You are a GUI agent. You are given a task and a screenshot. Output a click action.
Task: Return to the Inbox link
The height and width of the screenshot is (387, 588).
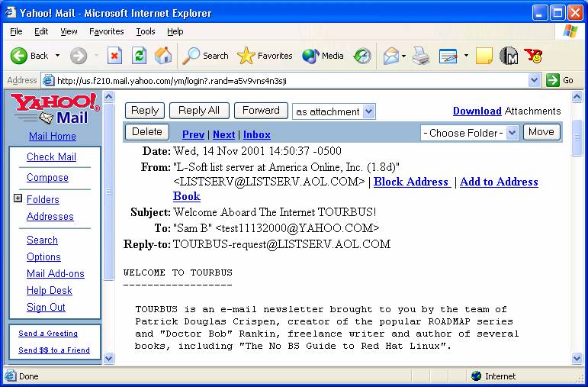click(257, 134)
